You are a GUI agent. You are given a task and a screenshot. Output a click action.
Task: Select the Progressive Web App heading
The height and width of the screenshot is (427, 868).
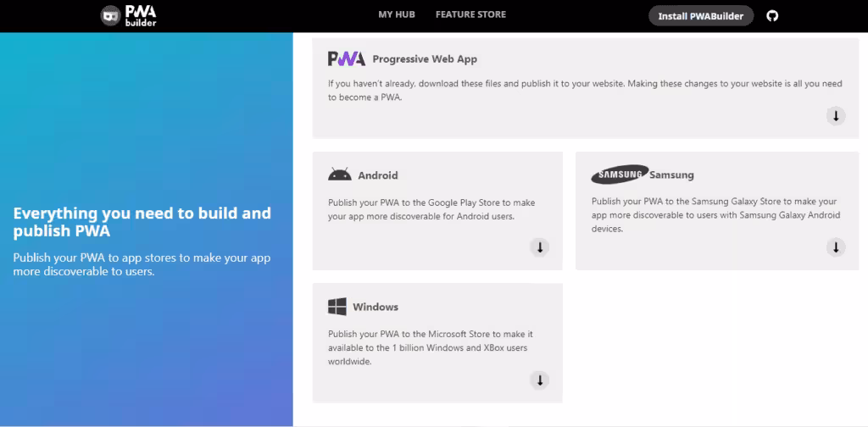[x=425, y=59]
